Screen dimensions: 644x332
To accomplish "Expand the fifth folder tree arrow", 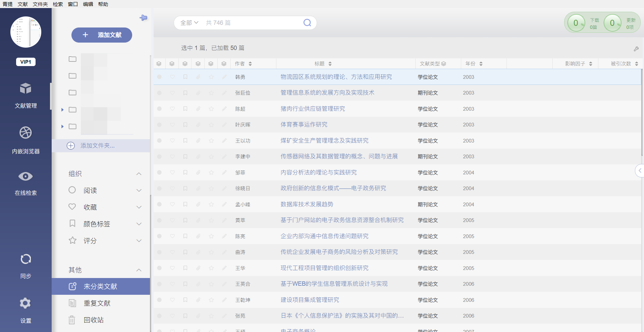I will (62, 126).
